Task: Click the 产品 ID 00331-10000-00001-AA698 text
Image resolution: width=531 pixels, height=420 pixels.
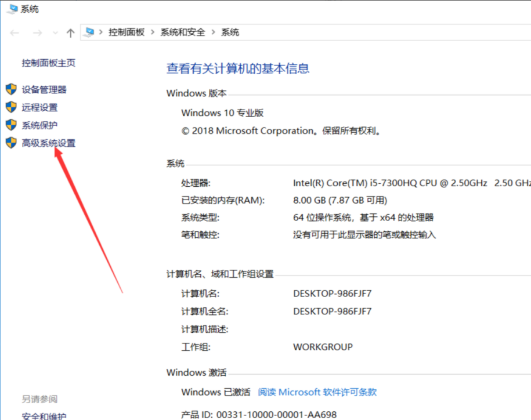Action: [x=259, y=415]
